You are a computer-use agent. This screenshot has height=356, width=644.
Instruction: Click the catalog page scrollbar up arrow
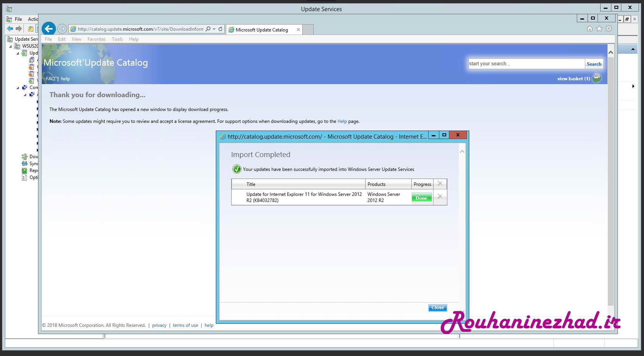click(x=611, y=52)
